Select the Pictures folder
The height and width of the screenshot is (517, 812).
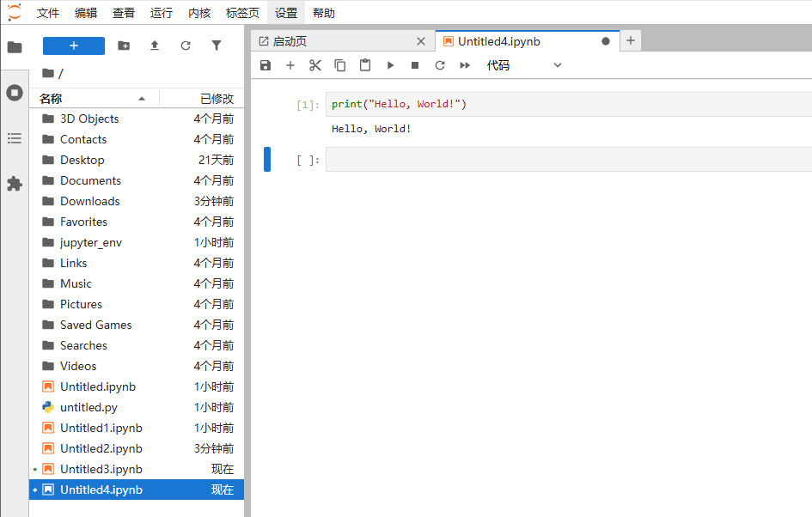[137, 304]
